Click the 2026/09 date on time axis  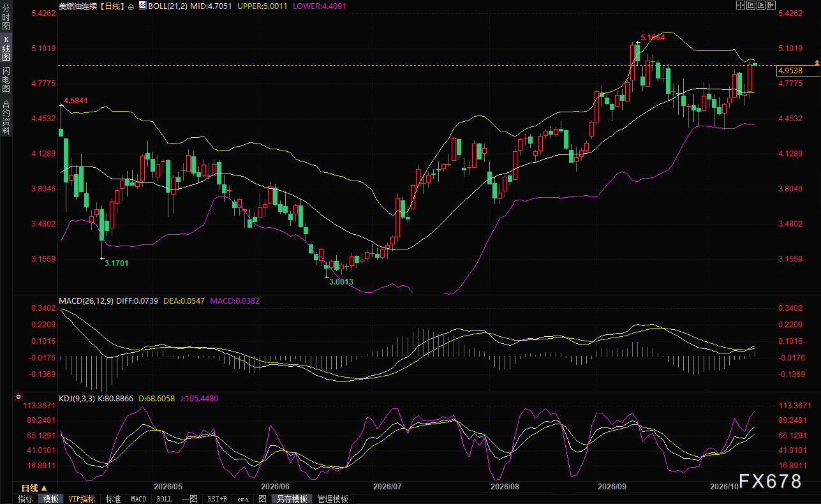612,486
